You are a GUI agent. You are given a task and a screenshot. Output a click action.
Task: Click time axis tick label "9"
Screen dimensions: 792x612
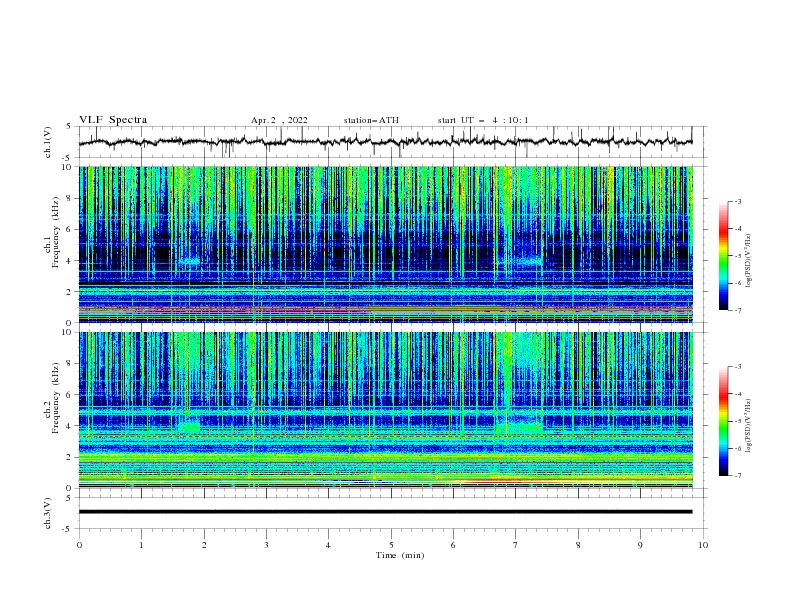click(640, 545)
